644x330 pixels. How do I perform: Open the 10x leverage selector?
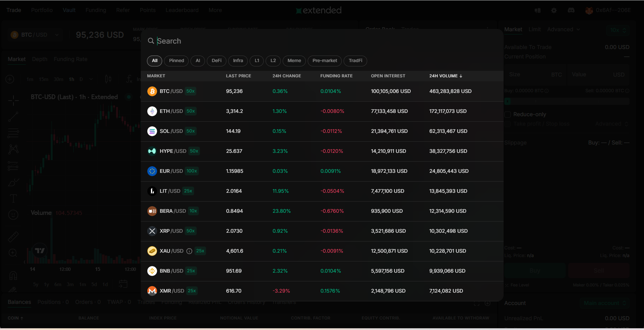coord(618,30)
